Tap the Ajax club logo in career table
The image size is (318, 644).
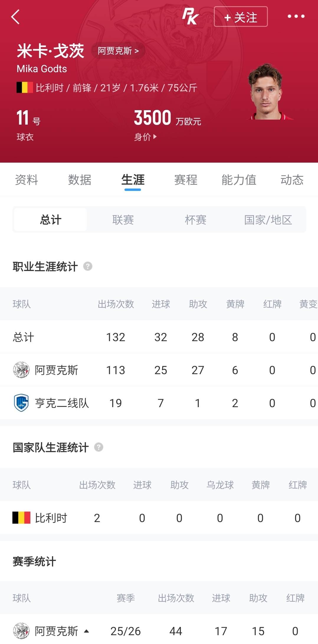[x=21, y=370]
